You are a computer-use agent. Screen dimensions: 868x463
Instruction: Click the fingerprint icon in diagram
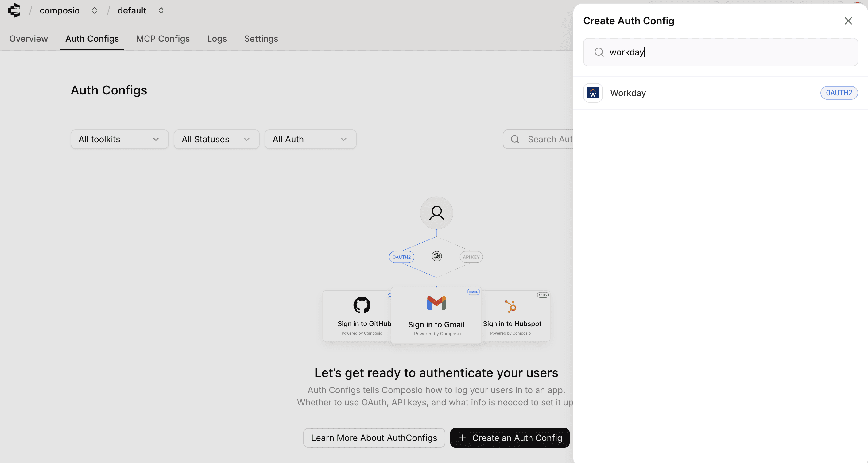pyautogui.click(x=436, y=257)
